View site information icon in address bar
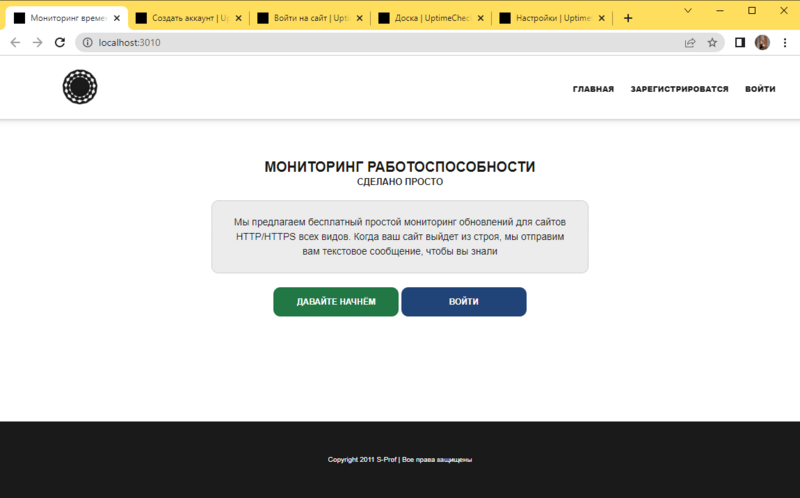The width and height of the screenshot is (800, 498). click(88, 43)
